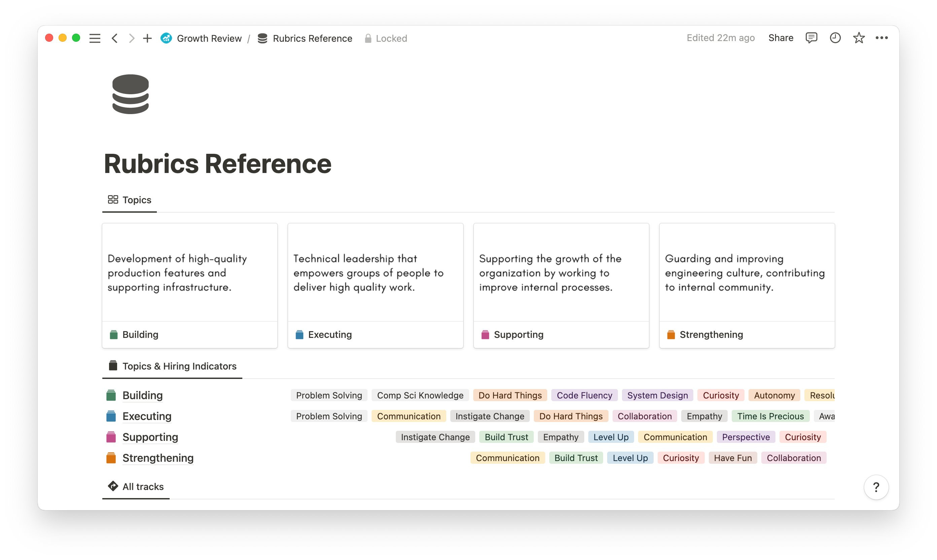The height and width of the screenshot is (560, 937).
Task: Click Build Trust tag in Supporting row
Action: [506, 436]
